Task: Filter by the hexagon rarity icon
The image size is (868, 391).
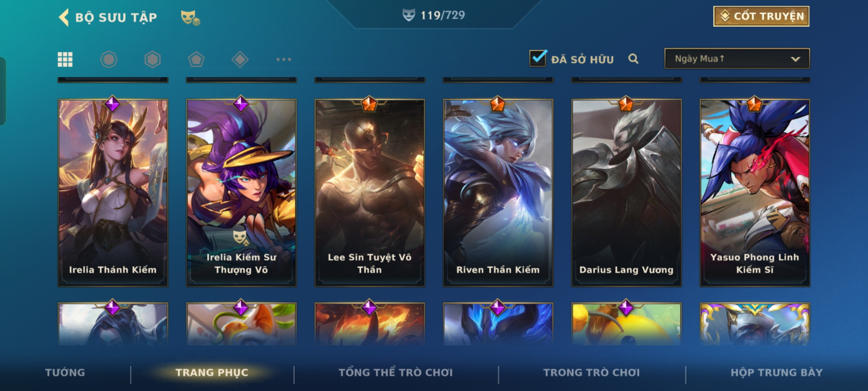Action: tap(153, 59)
